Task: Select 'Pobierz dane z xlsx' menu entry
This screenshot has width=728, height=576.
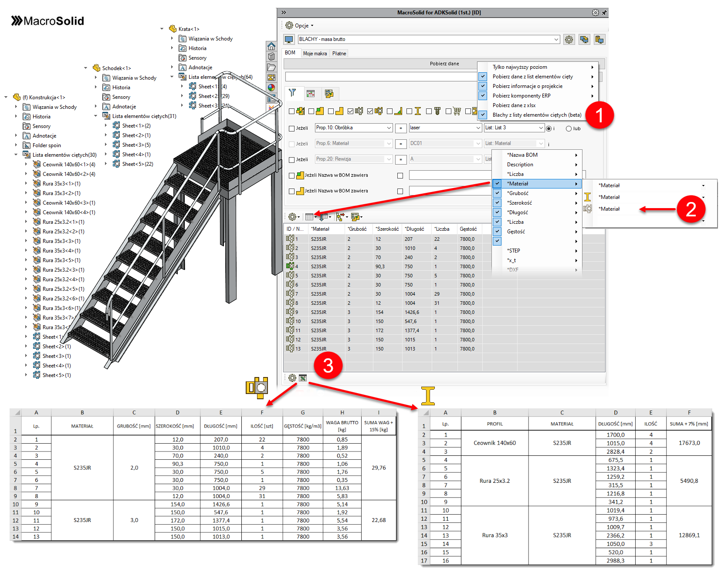Action: 514,105
